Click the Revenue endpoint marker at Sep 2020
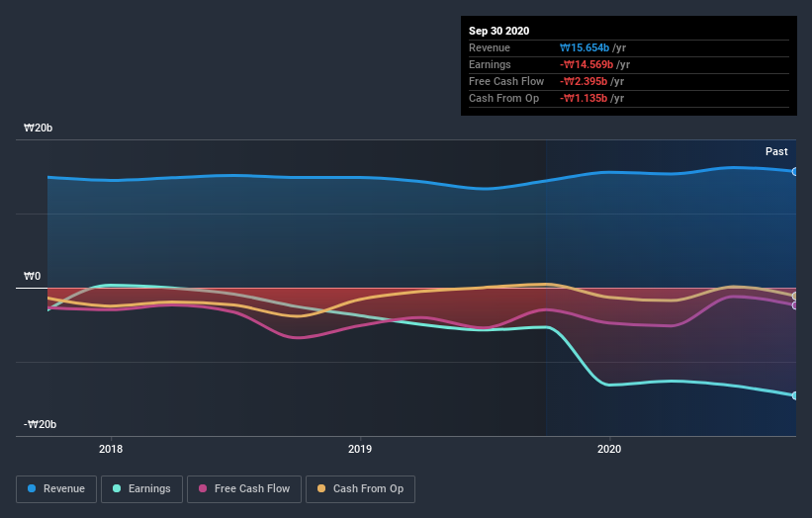This screenshot has width=812, height=518. pyautogui.click(x=794, y=171)
